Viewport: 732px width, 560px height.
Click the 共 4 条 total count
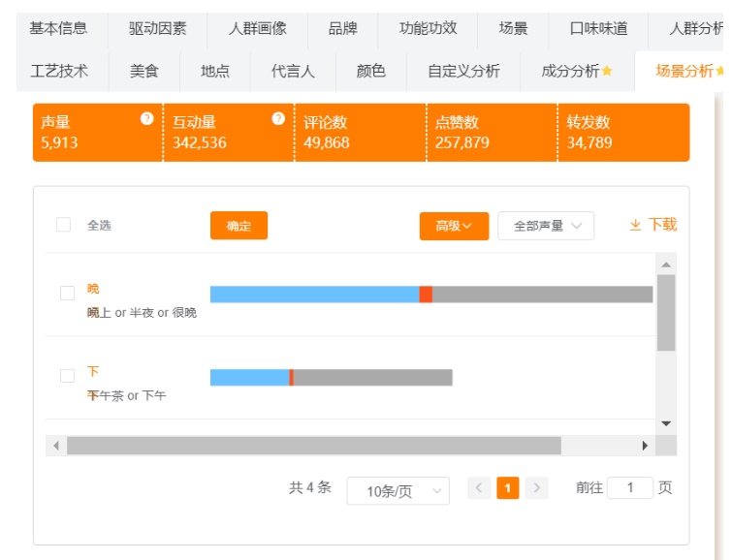click(310, 487)
